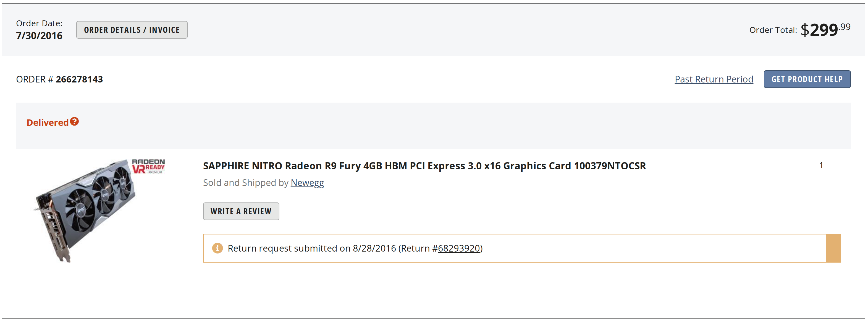Click the SAPPHIRE NITRO R9 Fury product title
This screenshot has width=868, height=323.
(424, 166)
